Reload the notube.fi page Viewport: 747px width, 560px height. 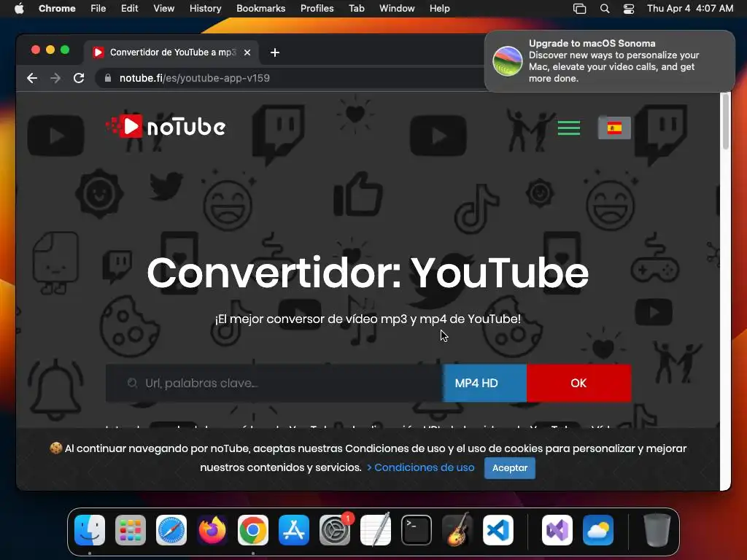(x=79, y=78)
